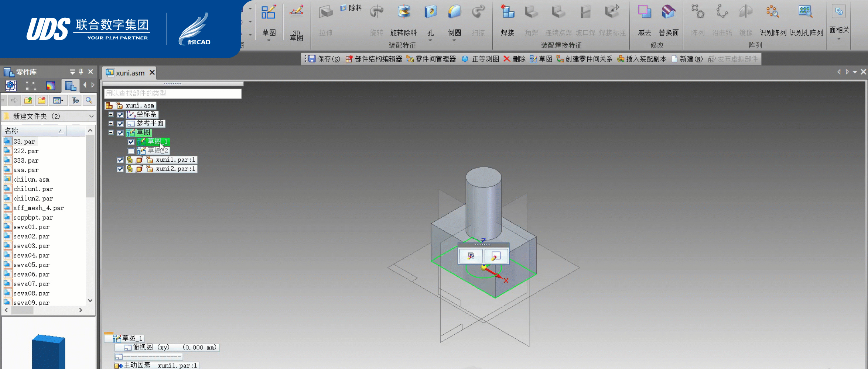The image size is (868, 369).
Task: Click the parts list vertical scrollbar
Action: click(90, 215)
